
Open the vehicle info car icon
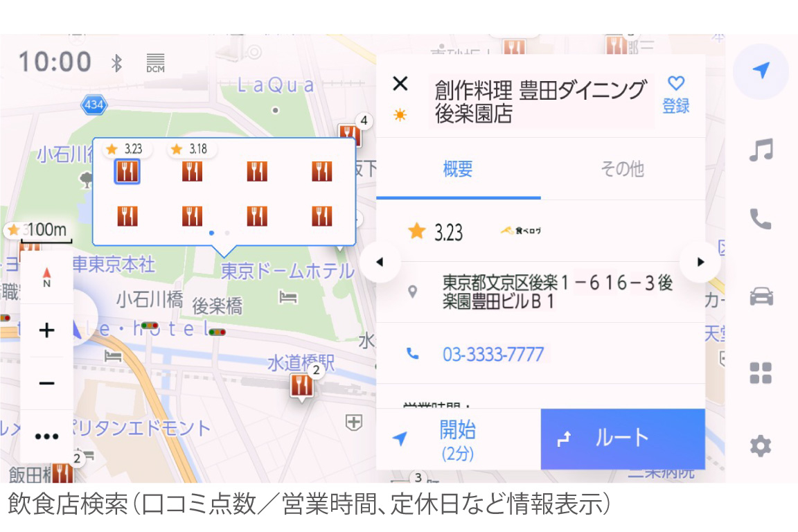[761, 295]
